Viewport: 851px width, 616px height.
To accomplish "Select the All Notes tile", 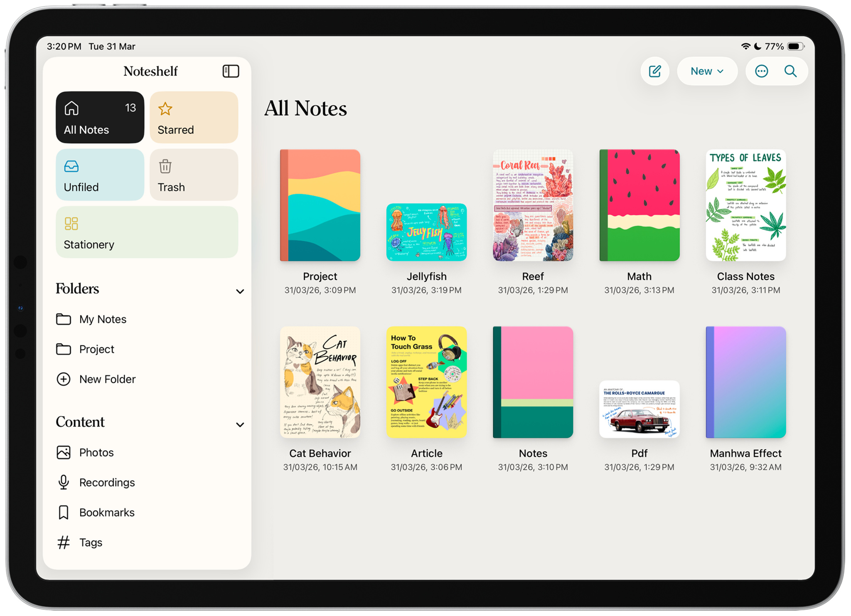I will (x=100, y=117).
